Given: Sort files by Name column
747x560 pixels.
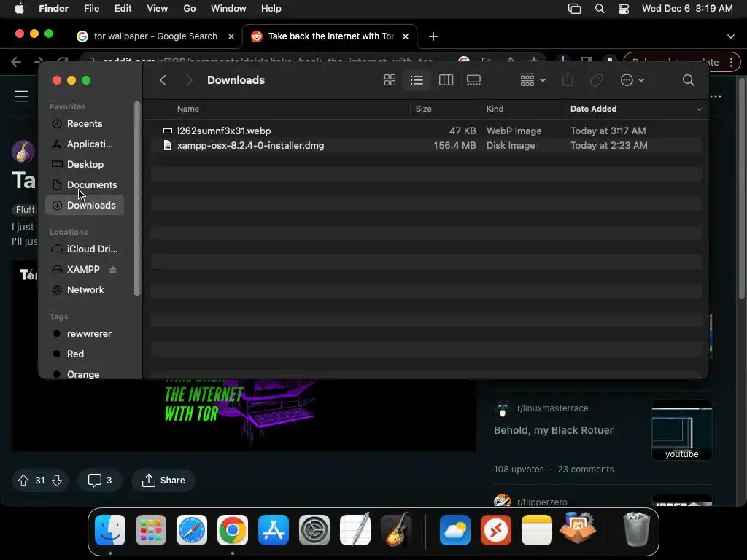Looking at the screenshot, I should click(188, 109).
